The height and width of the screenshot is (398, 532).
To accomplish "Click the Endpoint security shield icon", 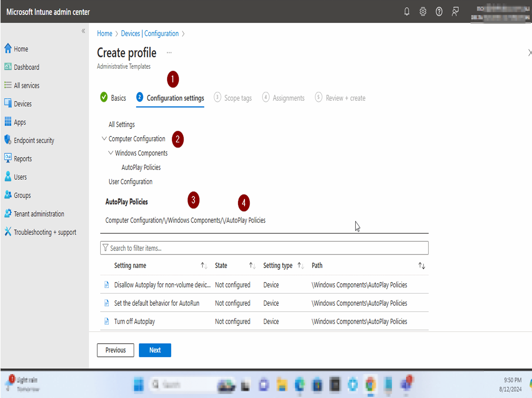I will click(8, 140).
